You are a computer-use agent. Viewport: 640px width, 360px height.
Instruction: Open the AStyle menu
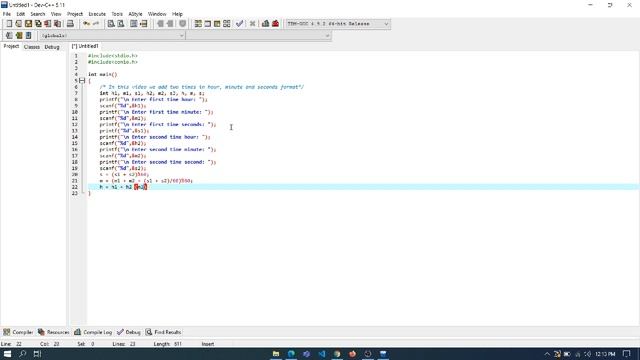[x=136, y=14]
